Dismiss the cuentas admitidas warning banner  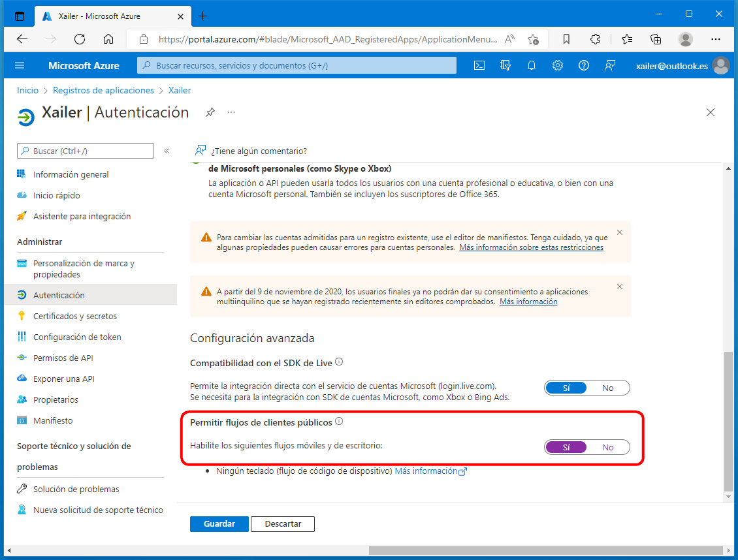tap(620, 232)
